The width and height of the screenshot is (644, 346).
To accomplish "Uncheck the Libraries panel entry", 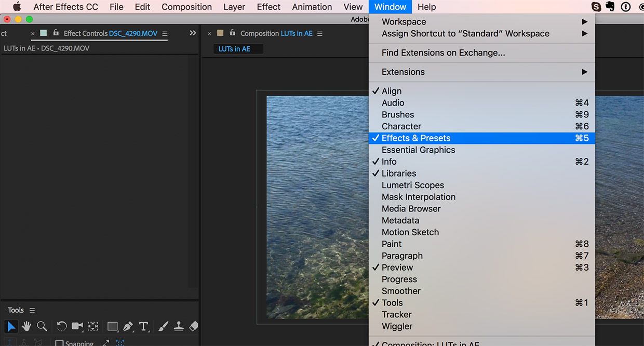I will [482, 174].
